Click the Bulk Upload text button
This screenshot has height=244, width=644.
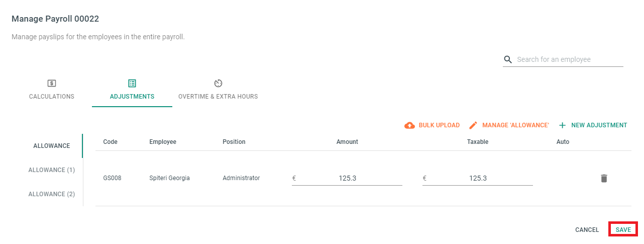(439, 125)
